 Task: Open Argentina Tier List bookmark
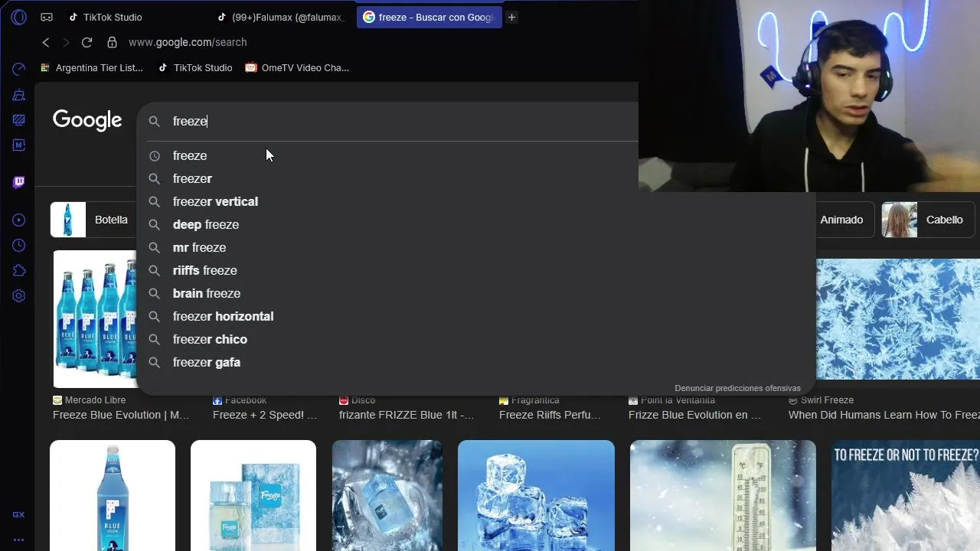tap(91, 67)
